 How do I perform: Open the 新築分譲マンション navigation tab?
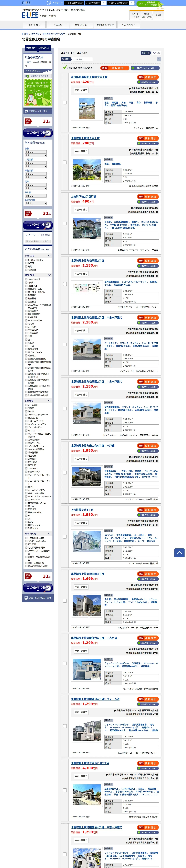[105, 25]
